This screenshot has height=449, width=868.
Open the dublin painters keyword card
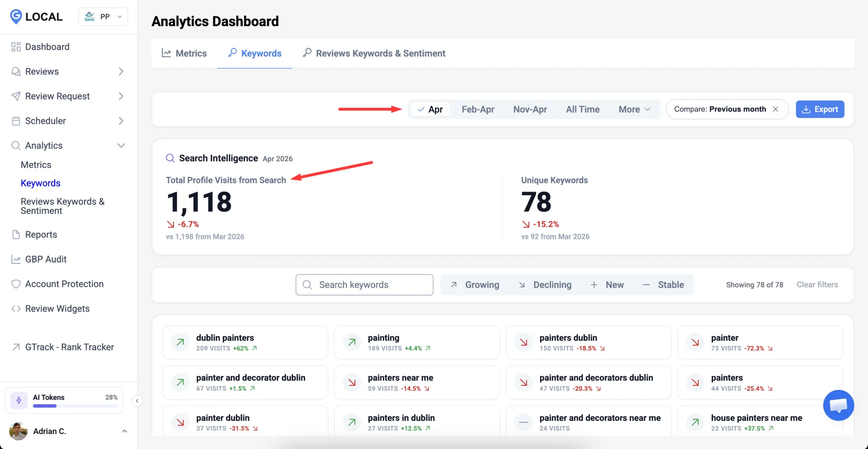(245, 342)
